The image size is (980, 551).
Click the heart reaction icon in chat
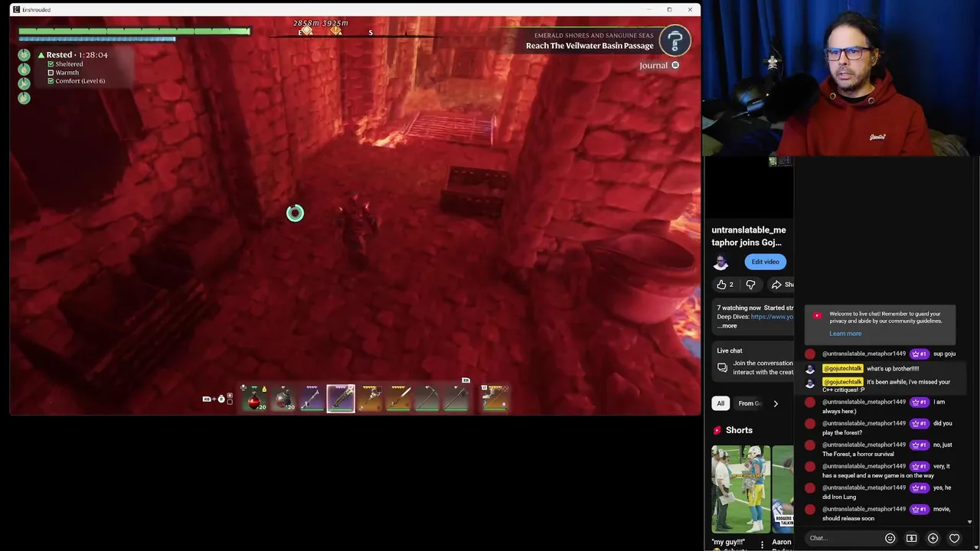(954, 538)
